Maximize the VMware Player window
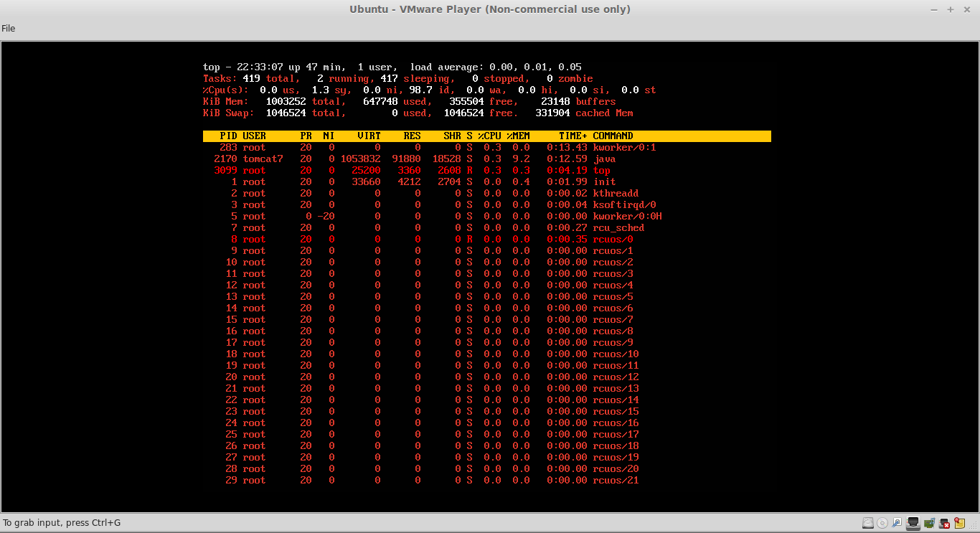Viewport: 980px width, 533px height. [950, 9]
